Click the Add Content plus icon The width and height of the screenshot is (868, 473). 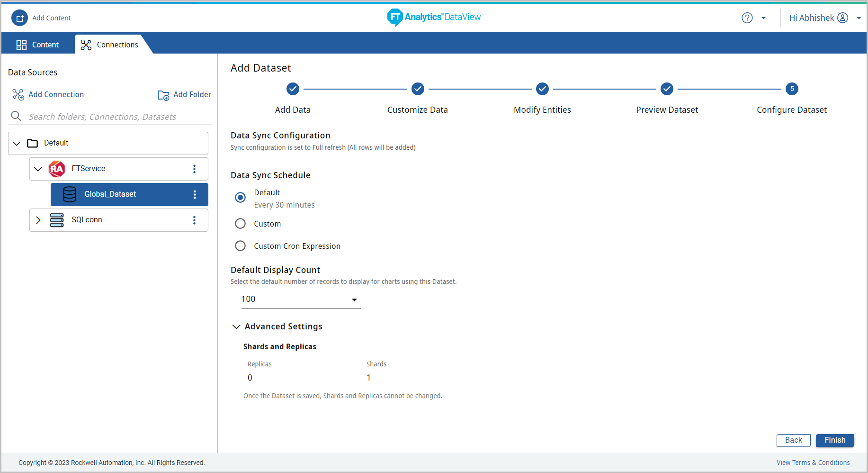[19, 18]
